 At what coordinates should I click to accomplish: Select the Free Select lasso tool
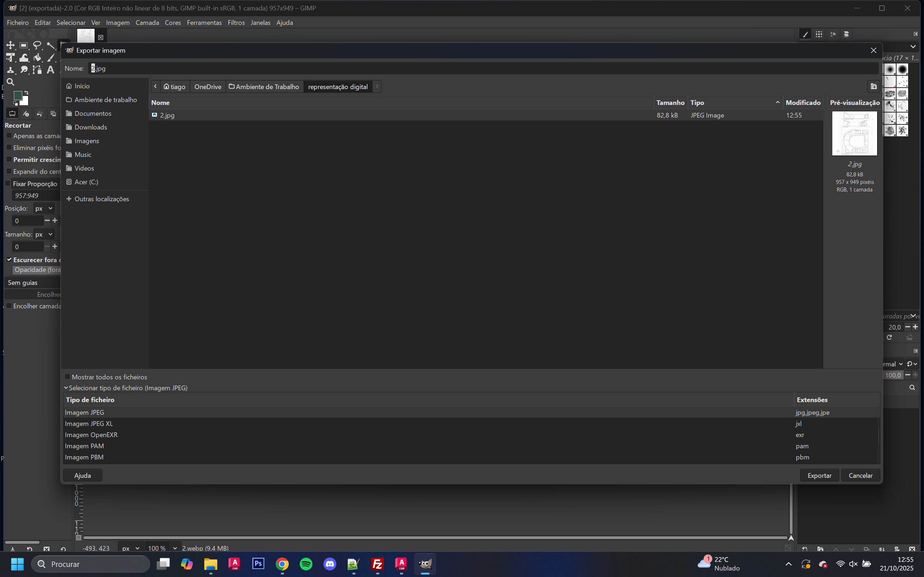(37, 45)
